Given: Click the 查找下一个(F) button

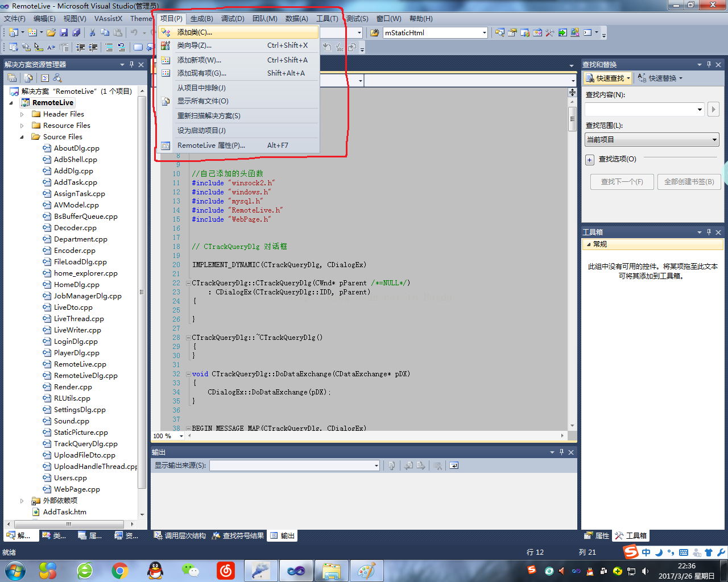Looking at the screenshot, I should [x=622, y=182].
